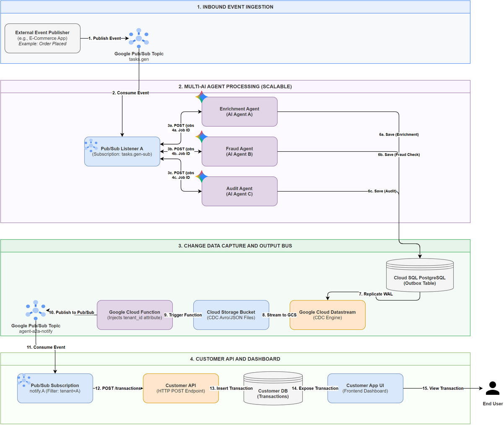The image size is (504, 425).
Task: Select the Pub/Sub Listener A node
Action: (x=122, y=151)
